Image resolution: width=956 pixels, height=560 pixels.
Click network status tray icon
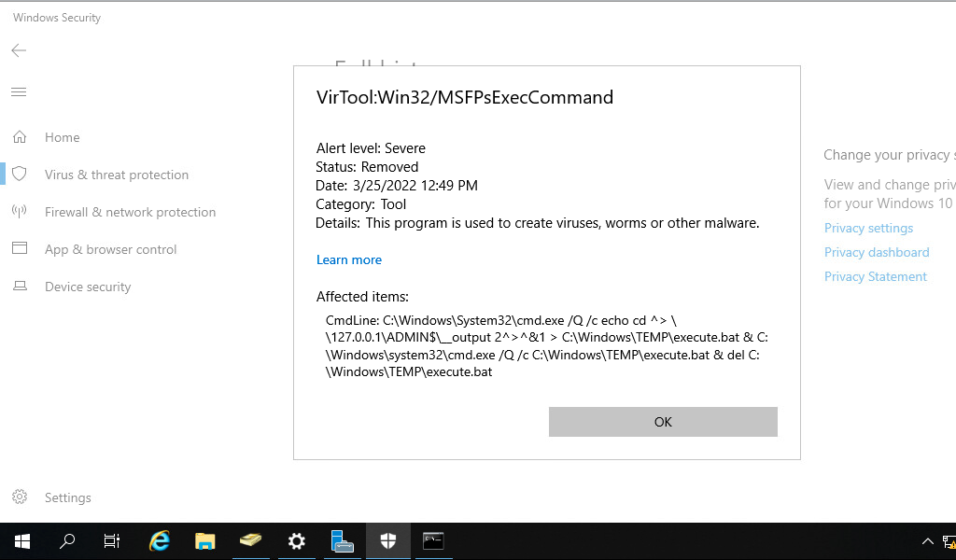[x=949, y=541]
